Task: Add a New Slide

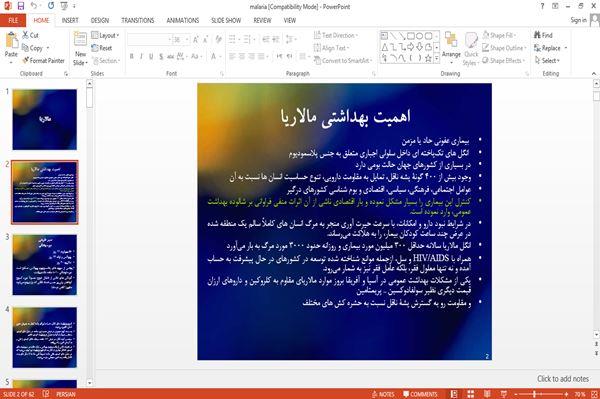Action: click(80, 48)
